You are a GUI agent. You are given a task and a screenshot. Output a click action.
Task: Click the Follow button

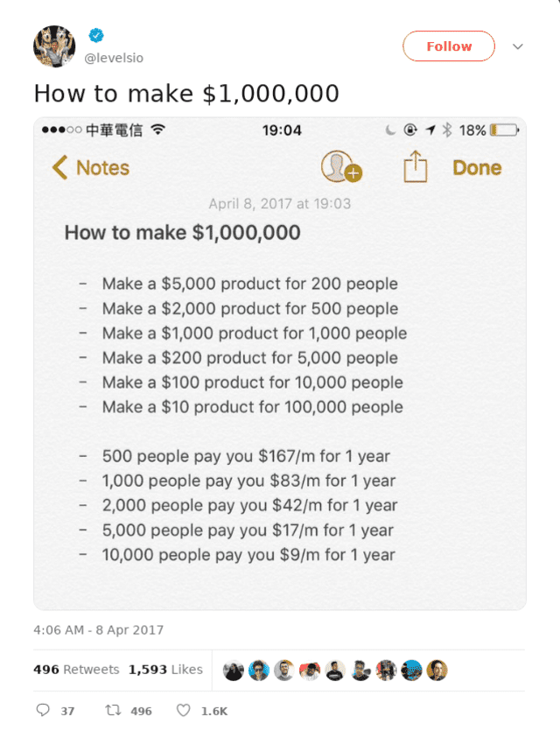tap(448, 45)
